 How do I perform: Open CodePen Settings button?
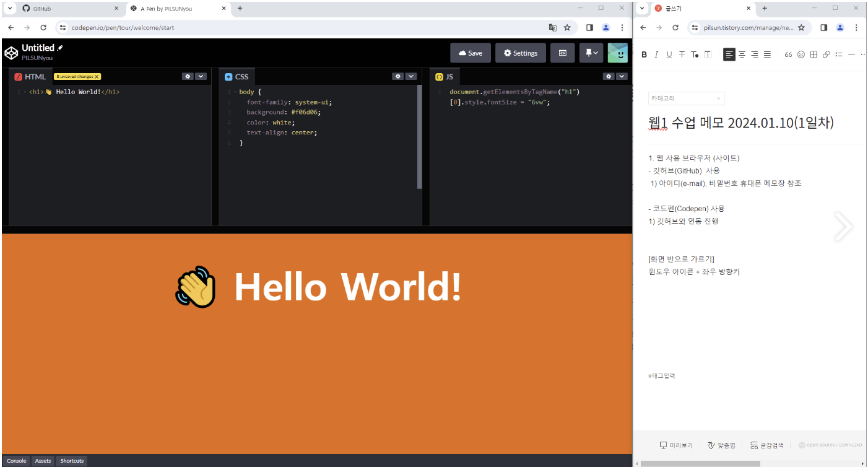coord(521,53)
